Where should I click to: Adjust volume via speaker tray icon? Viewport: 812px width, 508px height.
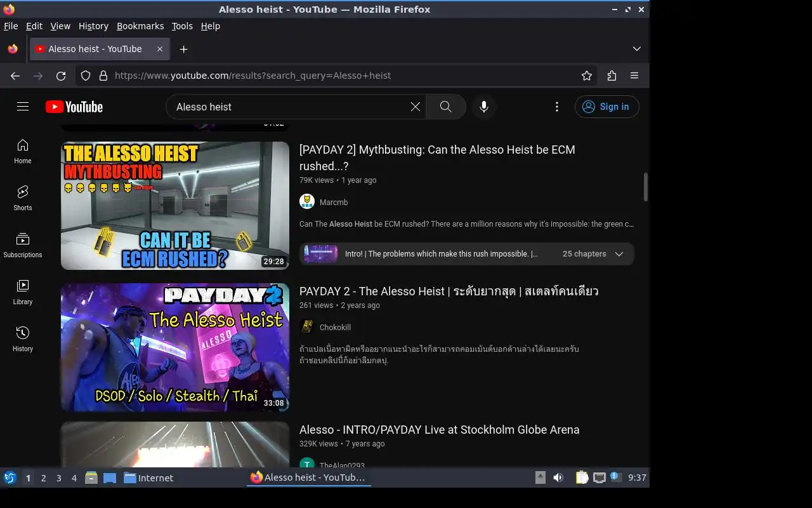pyautogui.click(x=558, y=478)
